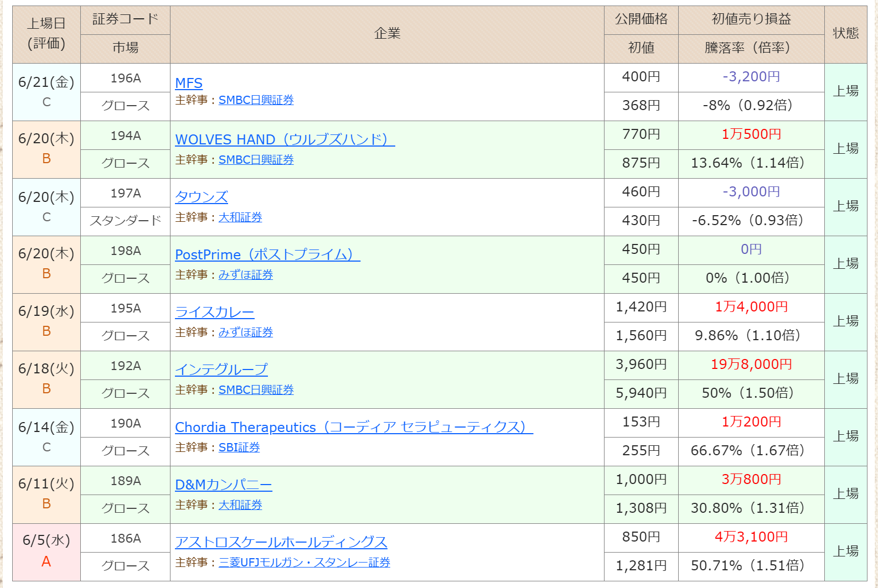Open Chordia Therapeutics company link
Image resolution: width=878 pixels, height=588 pixels.
coord(354,427)
